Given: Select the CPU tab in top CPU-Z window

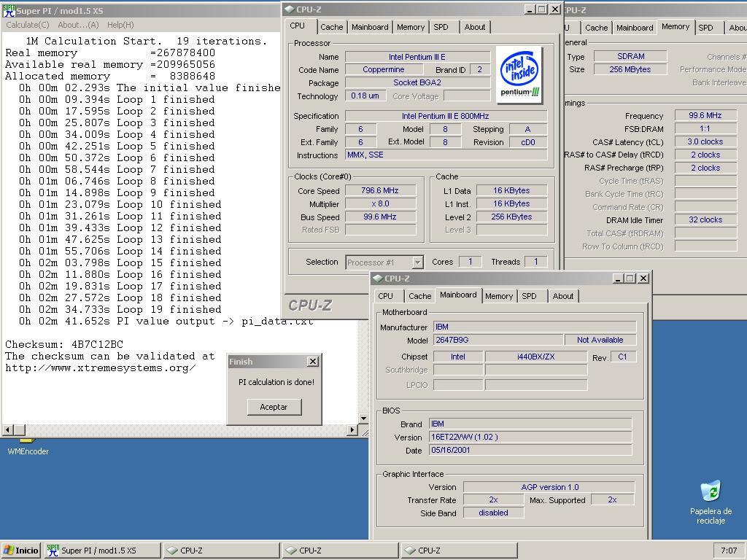Looking at the screenshot, I should tap(298, 26).
